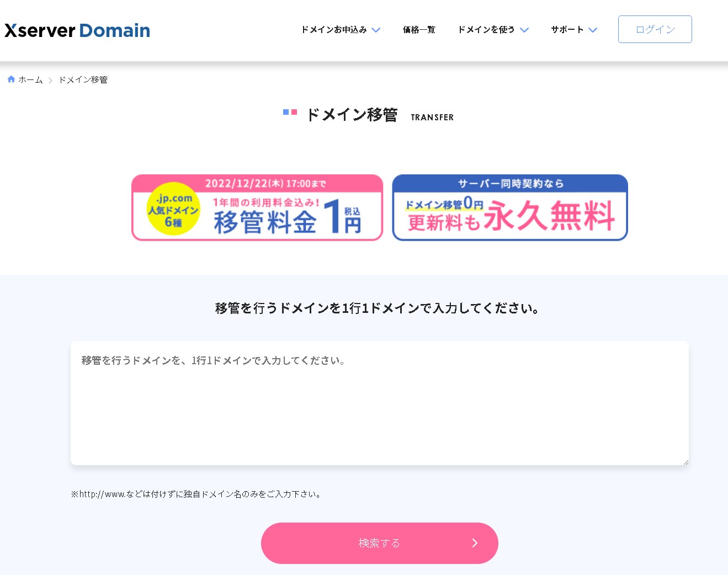
Task: Click the home icon in the breadcrumb
Action: coord(10,79)
